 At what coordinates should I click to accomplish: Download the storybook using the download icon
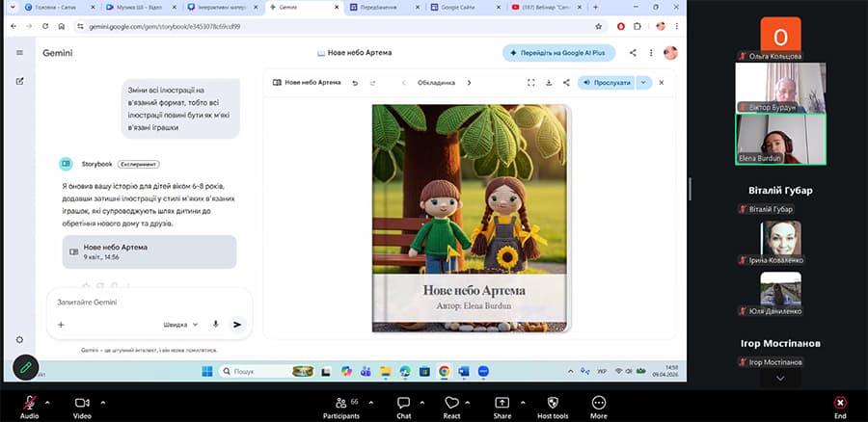click(548, 83)
